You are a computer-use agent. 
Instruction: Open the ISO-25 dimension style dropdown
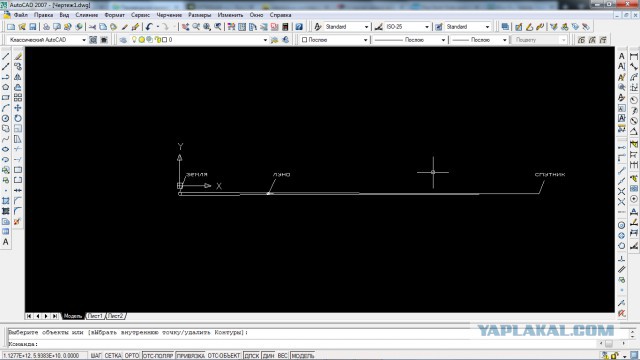click(427, 27)
